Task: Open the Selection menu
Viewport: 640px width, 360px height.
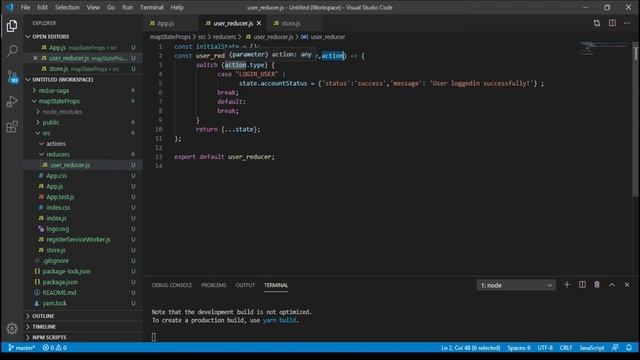Action: [67, 7]
